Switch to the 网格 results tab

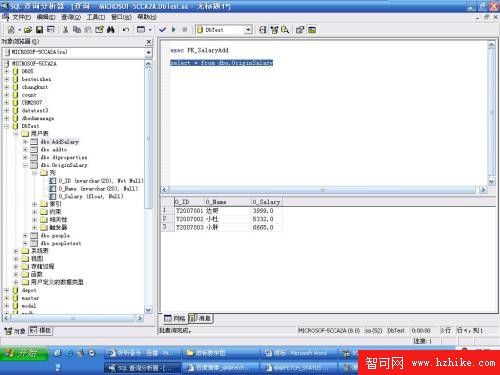pyautogui.click(x=175, y=319)
